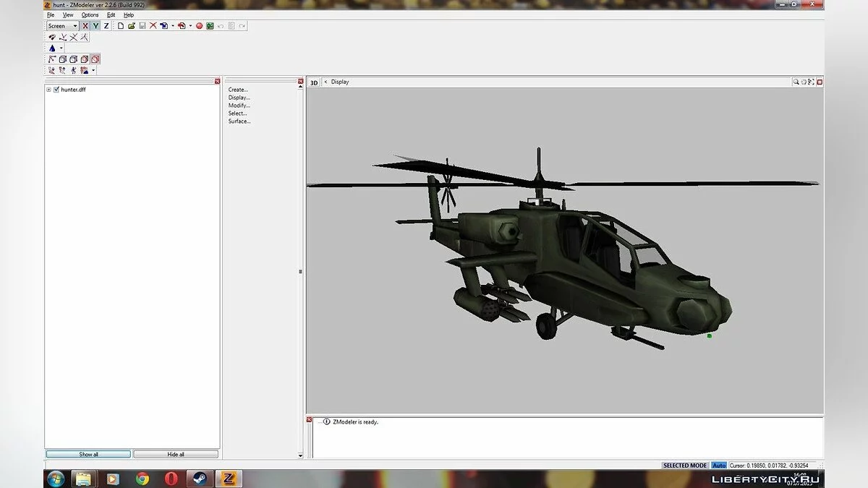The height and width of the screenshot is (488, 868).
Task: Open the Screen coordinate system dropdown
Action: [x=75, y=26]
